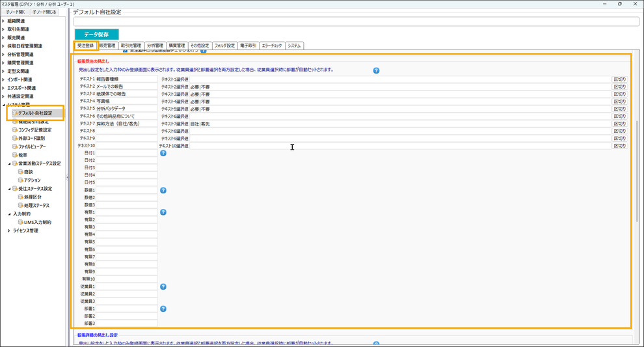Click the help icon beside 日付1 field

[x=163, y=153]
